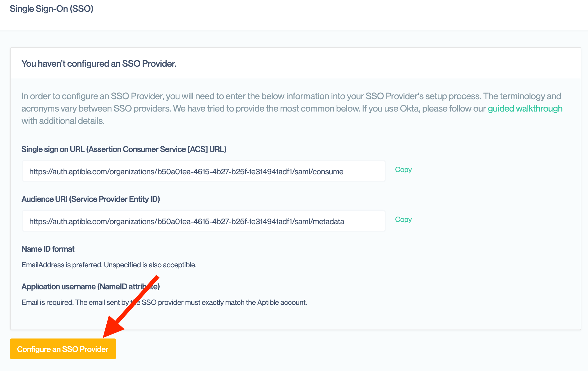This screenshot has width=588, height=371.
Task: Focus the Audience URI saml/metadata field
Action: (x=204, y=221)
